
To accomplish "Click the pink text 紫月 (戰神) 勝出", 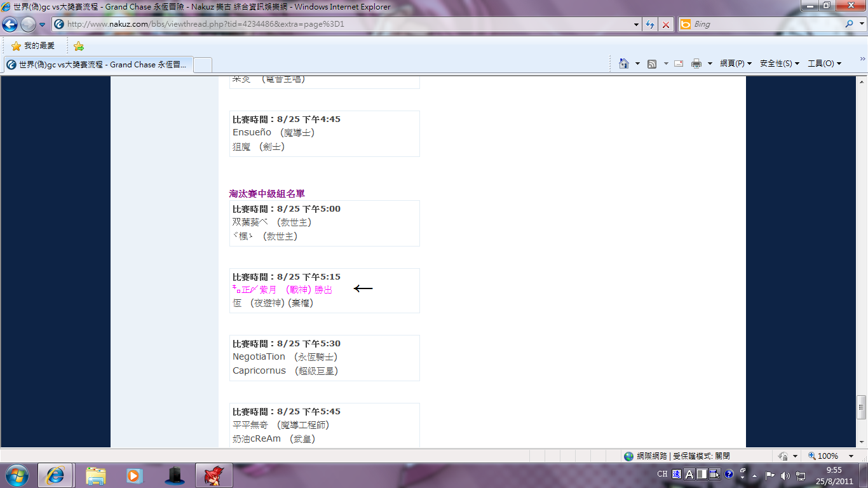I will 296,290.
